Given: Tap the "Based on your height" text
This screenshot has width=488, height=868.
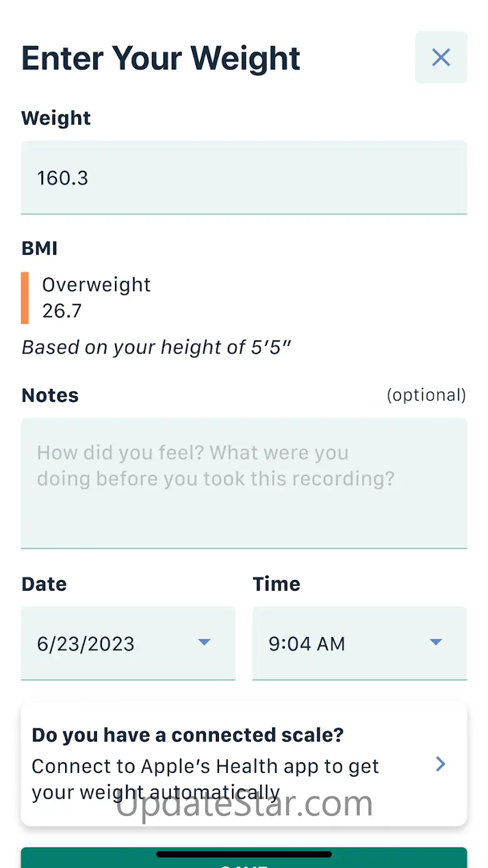Looking at the screenshot, I should (156, 347).
